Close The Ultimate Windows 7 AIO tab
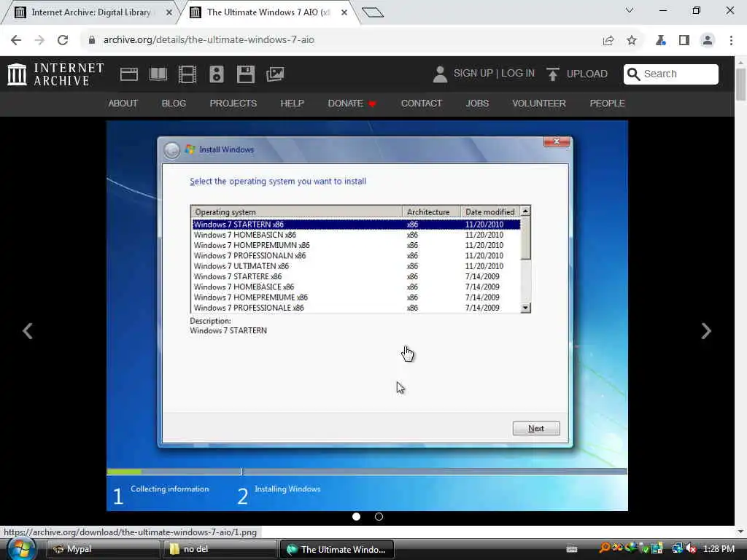This screenshot has height=560, width=747. point(344,12)
